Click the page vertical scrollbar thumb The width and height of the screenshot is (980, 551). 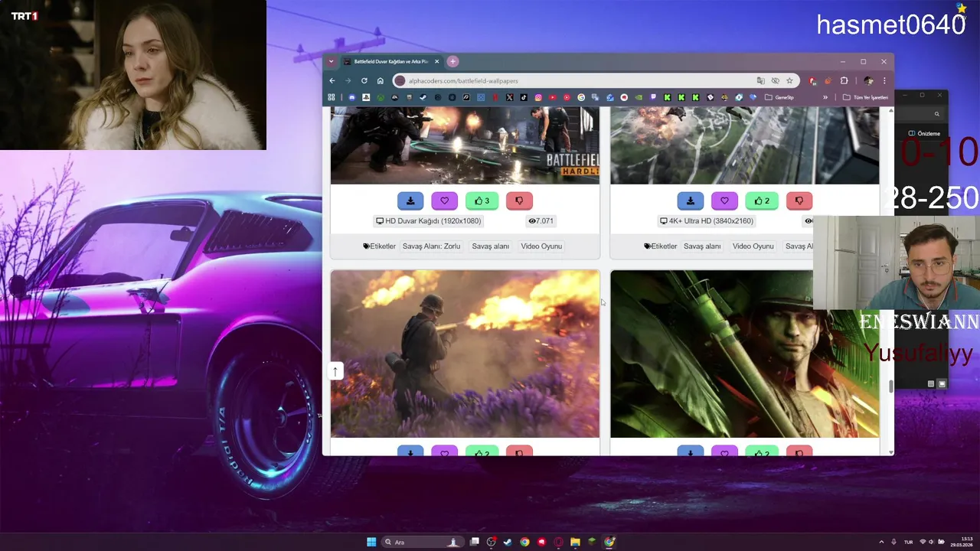click(x=890, y=387)
